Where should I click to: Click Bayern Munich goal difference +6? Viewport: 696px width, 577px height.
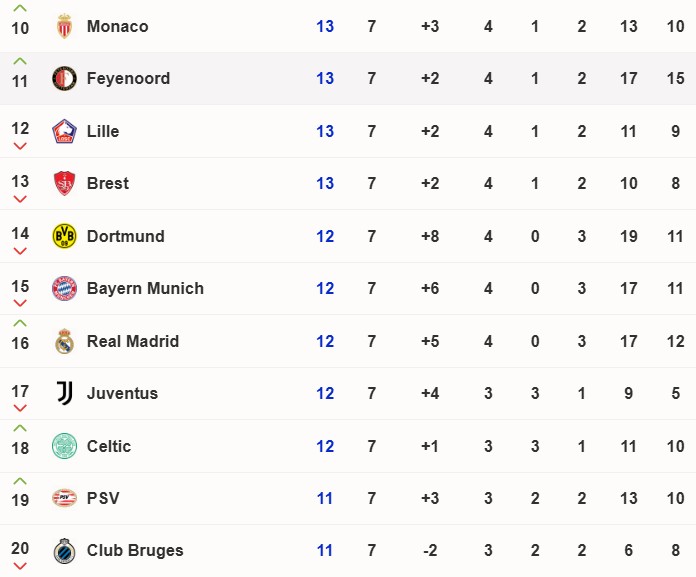pos(430,288)
